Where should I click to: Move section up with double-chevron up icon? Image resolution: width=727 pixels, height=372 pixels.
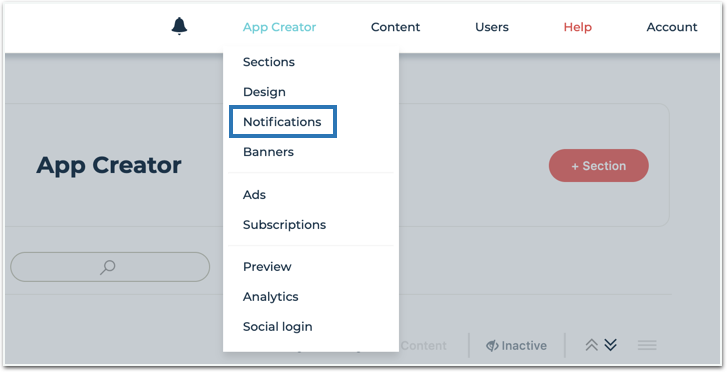tap(591, 345)
